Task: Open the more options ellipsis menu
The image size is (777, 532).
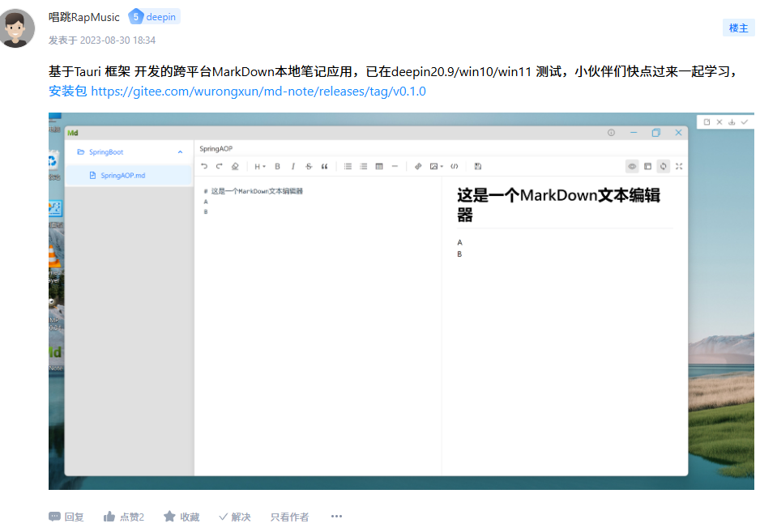Action: [x=336, y=516]
